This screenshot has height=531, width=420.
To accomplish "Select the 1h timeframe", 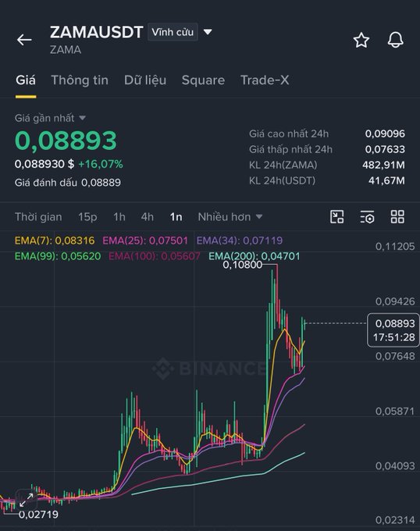I will [x=119, y=217].
